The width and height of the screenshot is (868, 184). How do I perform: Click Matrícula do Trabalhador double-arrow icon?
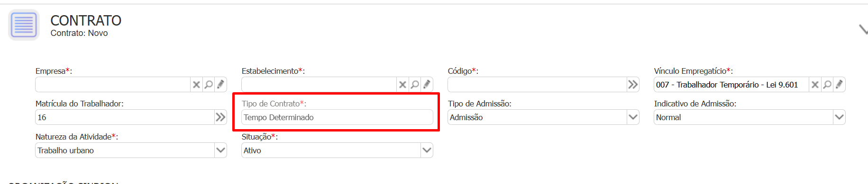tap(220, 117)
